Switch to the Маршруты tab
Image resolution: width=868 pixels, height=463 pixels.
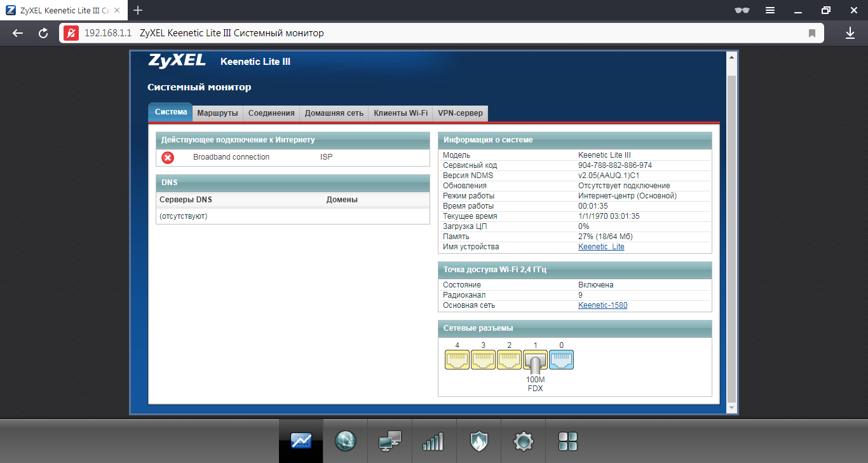217,113
